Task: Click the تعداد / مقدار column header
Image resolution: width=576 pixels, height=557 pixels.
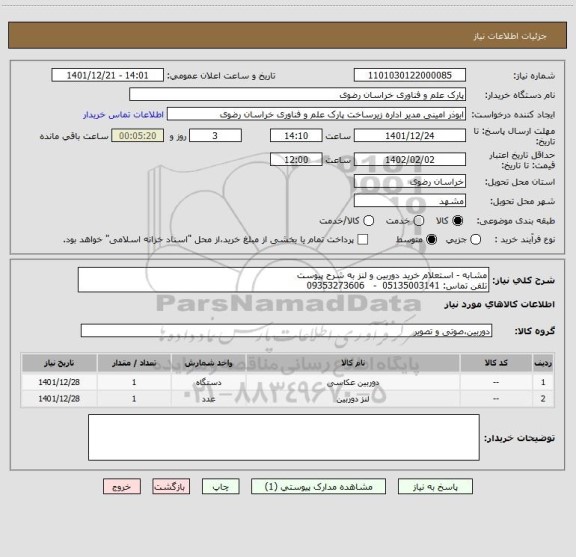Action: point(134,363)
